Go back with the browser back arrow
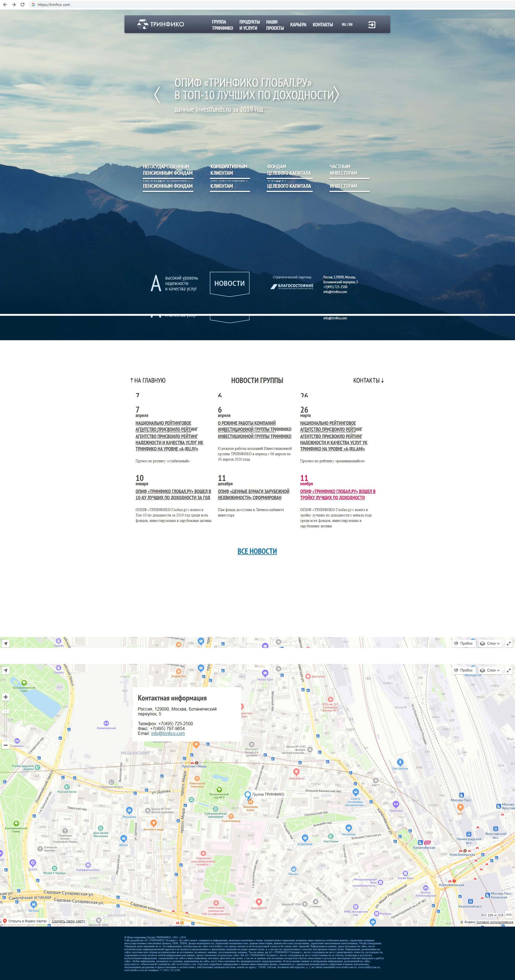 5,5
